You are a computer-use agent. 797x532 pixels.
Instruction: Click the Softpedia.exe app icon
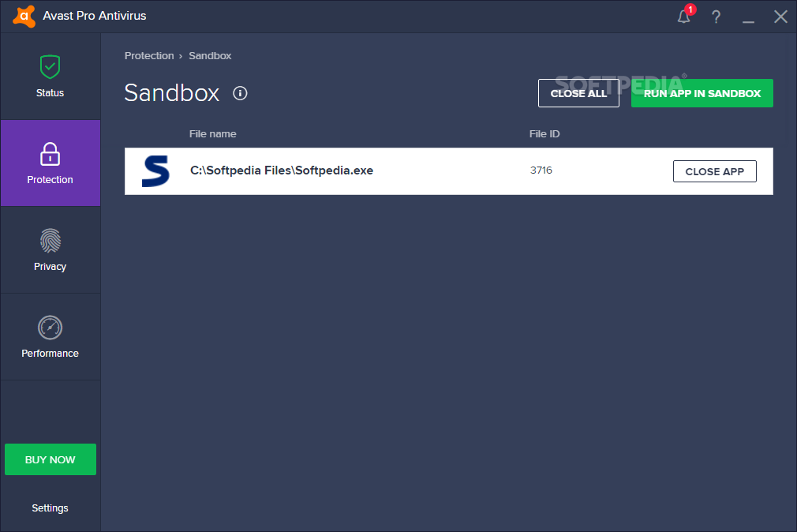tap(155, 171)
